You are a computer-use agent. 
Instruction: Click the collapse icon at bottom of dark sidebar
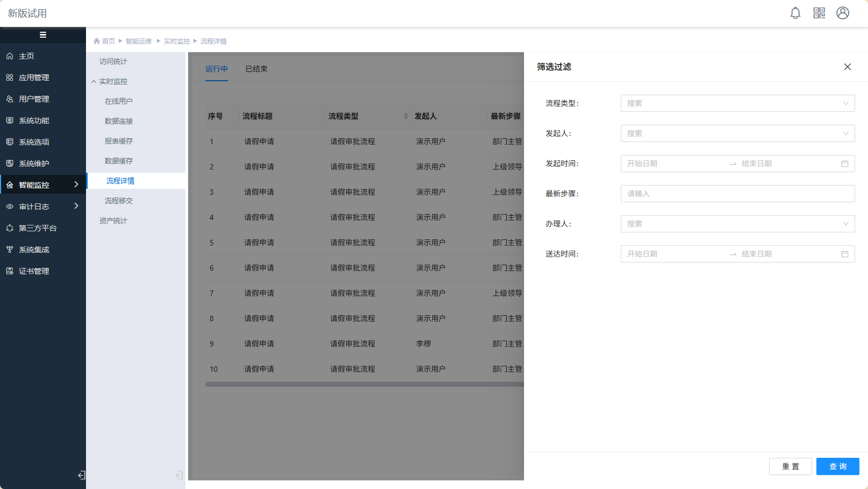click(x=81, y=475)
